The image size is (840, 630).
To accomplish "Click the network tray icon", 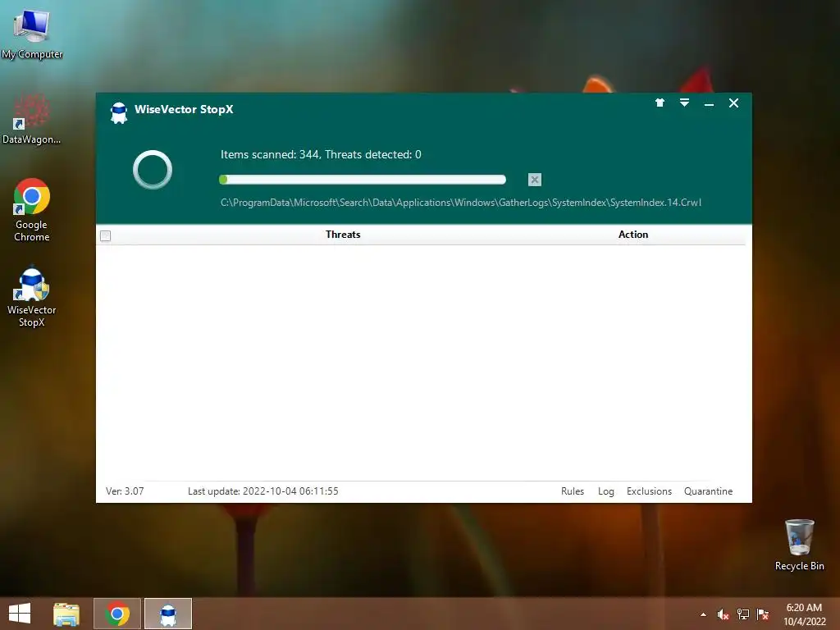I will coord(743,614).
